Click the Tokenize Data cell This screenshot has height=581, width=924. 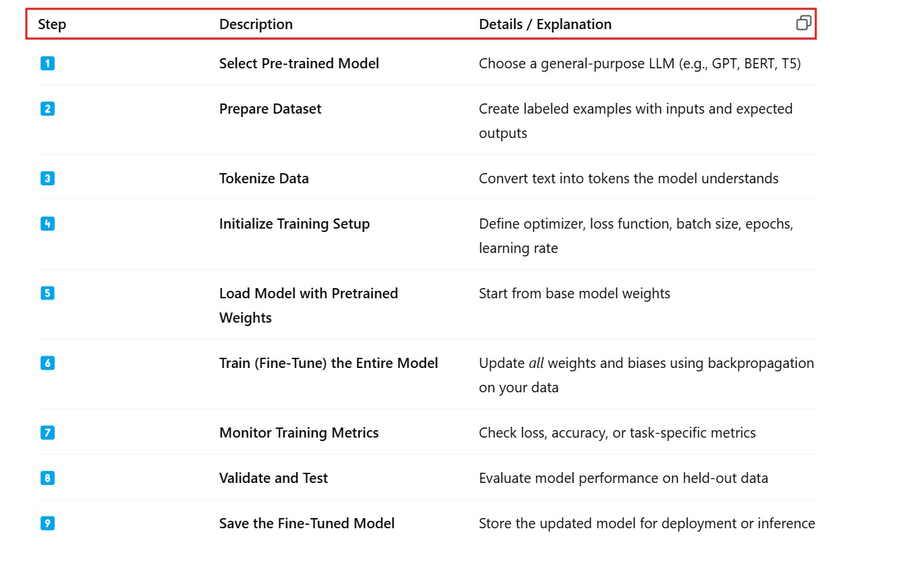pos(264,179)
